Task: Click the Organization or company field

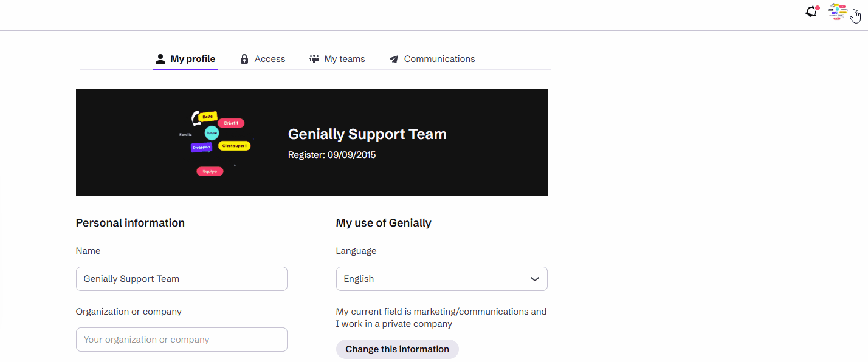Action: (181, 340)
